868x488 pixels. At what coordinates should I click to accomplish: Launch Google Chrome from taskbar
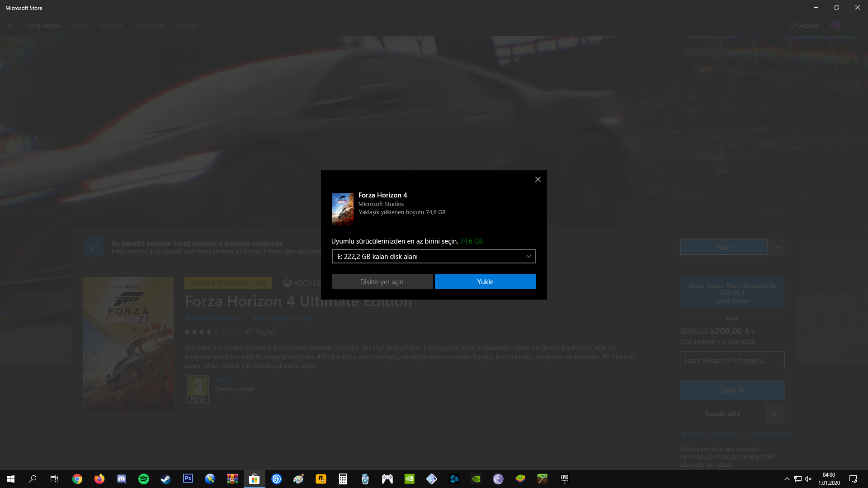pyautogui.click(x=77, y=479)
